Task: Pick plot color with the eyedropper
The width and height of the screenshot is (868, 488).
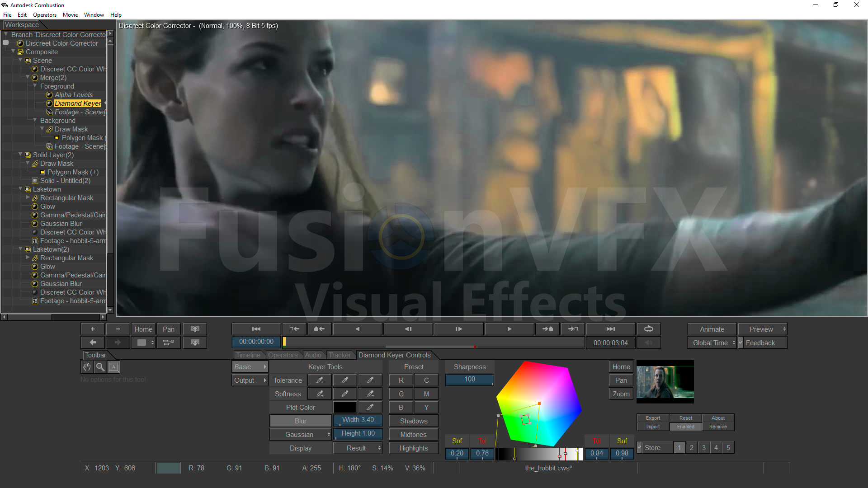Action: 370,408
